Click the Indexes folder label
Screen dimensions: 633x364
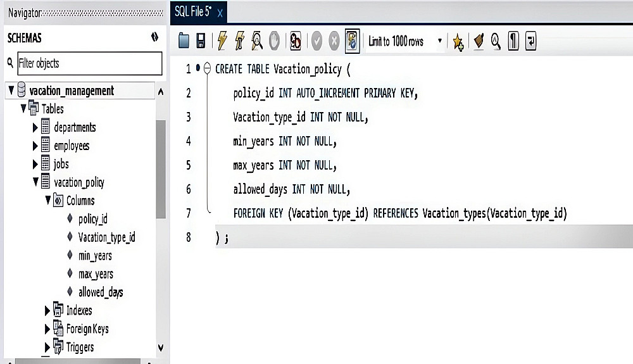[79, 310]
